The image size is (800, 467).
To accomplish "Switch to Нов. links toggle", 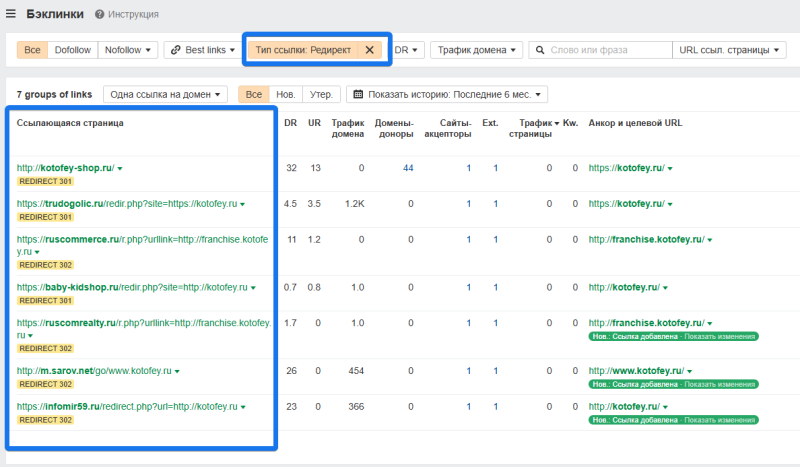I will coord(285,95).
